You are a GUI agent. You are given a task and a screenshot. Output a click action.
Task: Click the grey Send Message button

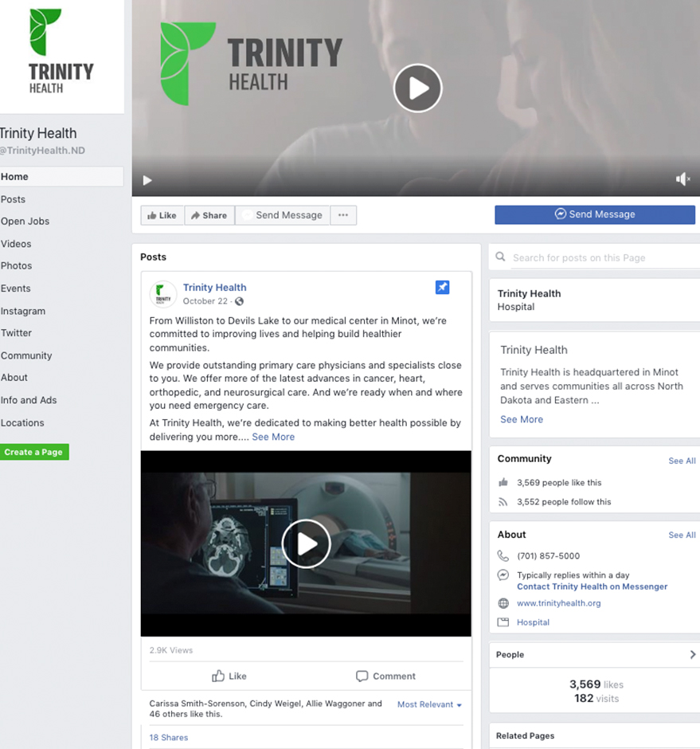click(x=282, y=215)
